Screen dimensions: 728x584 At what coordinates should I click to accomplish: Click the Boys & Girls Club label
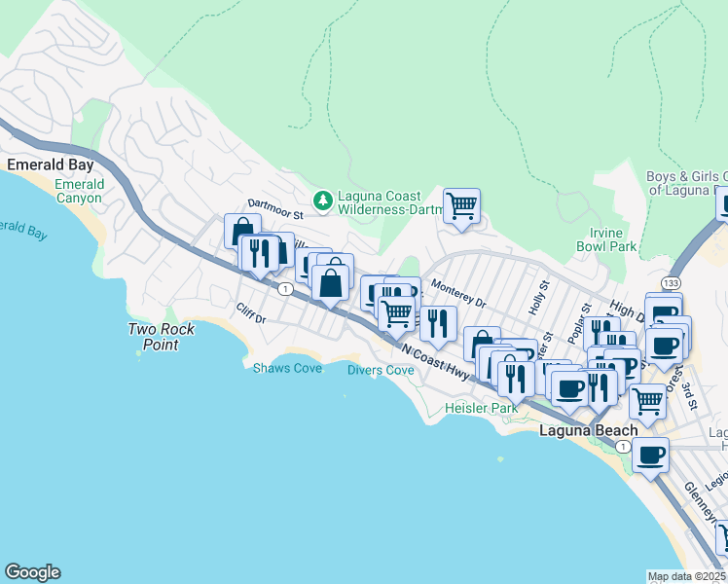tap(687, 183)
